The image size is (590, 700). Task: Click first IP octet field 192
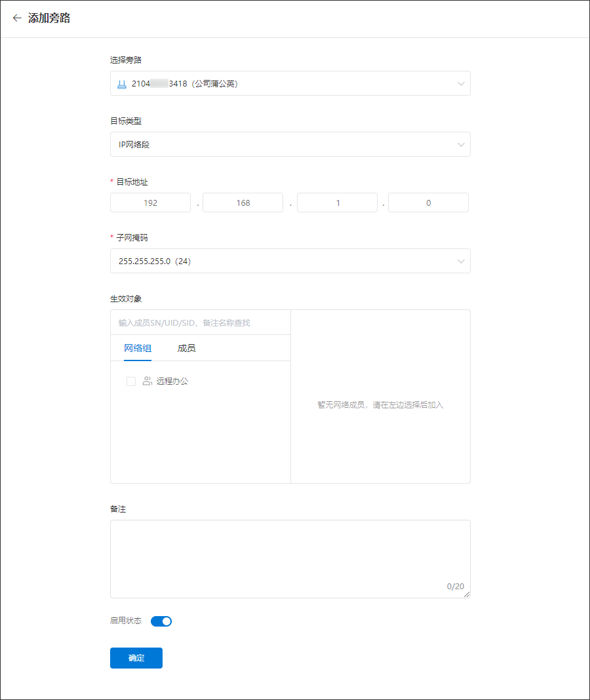pyautogui.click(x=151, y=203)
